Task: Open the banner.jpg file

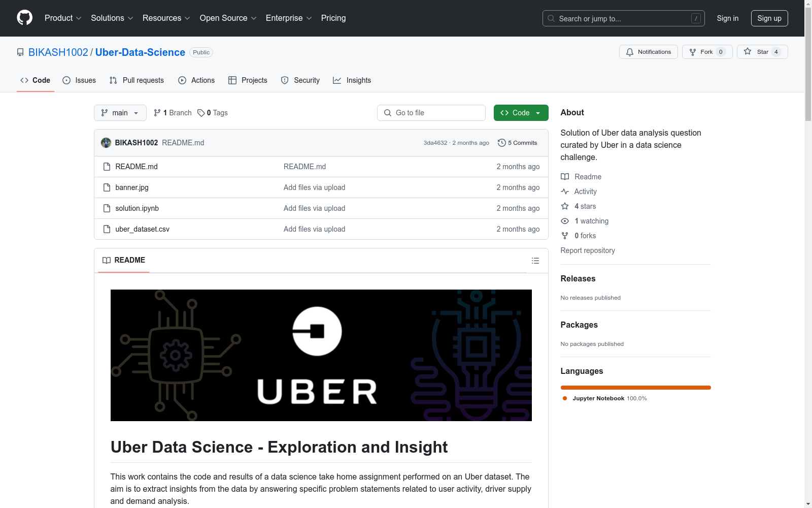Action: point(132,187)
